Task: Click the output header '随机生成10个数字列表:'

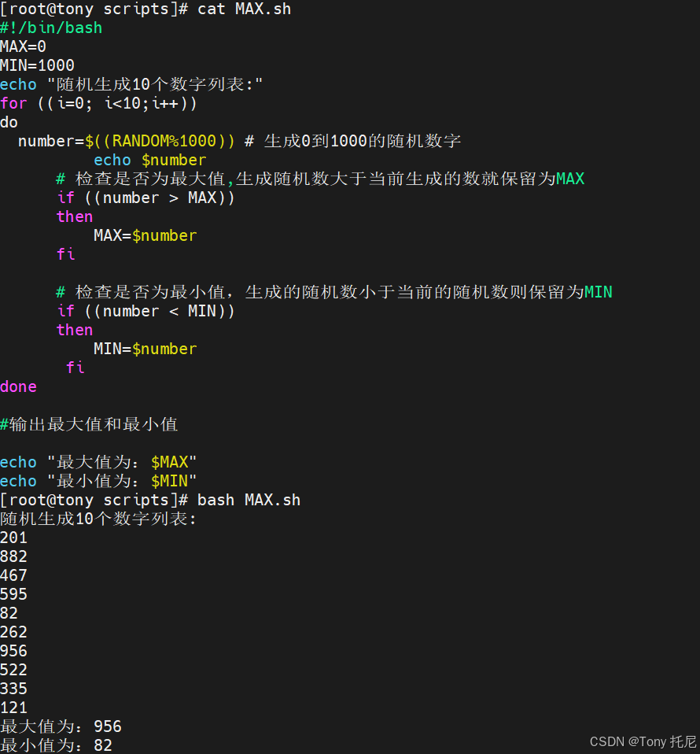Action: (98, 519)
